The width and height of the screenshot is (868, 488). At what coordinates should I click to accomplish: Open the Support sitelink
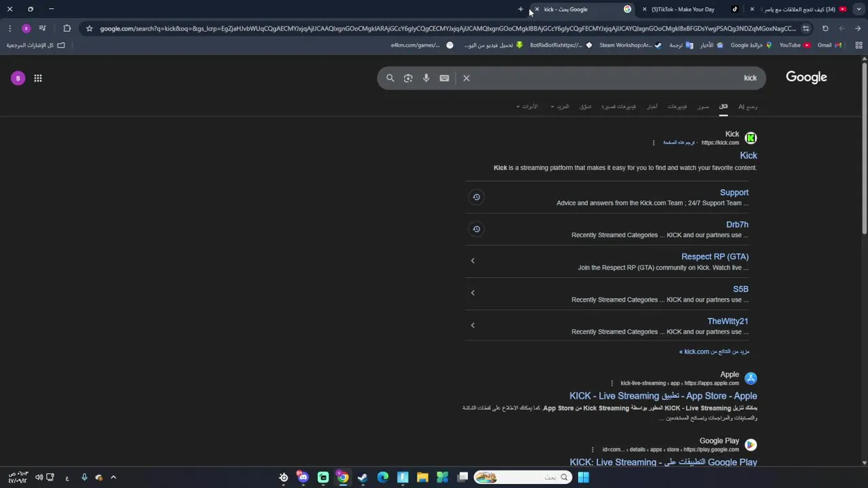coord(734,192)
